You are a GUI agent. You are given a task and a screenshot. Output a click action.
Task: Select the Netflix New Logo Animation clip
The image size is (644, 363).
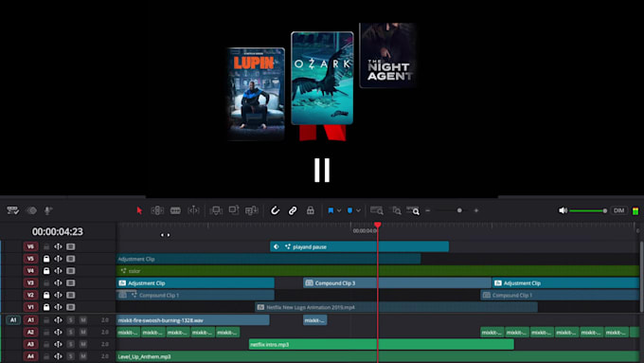(x=396, y=307)
